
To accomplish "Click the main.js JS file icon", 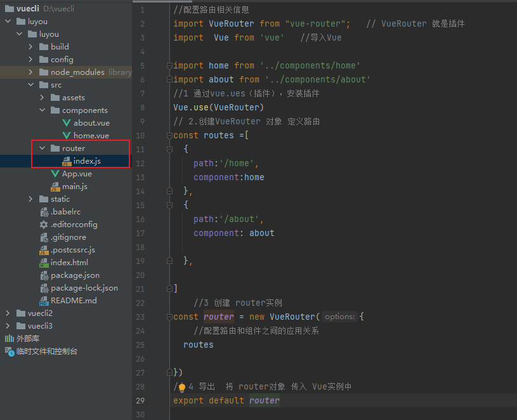I will pos(55,187).
